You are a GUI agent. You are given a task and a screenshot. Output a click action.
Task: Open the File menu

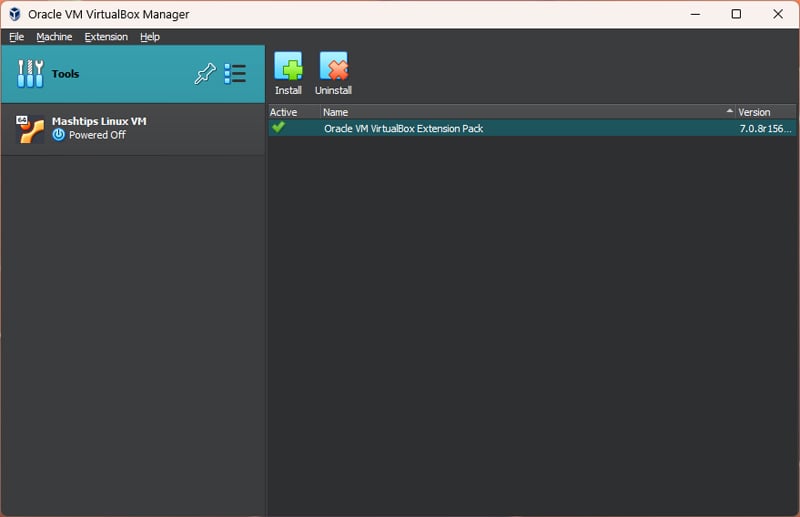coord(16,37)
